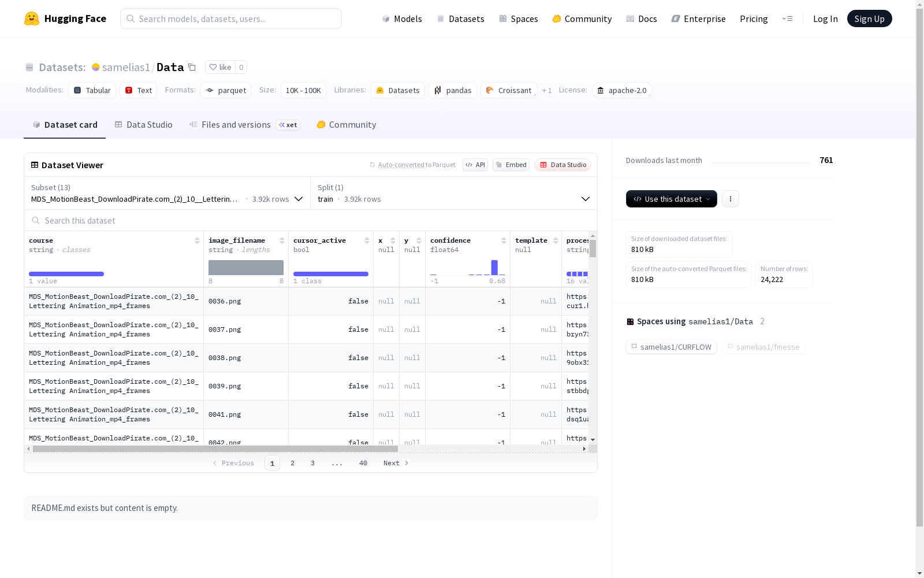
Task: Click the confidence histogram bar
Action: 494,268
